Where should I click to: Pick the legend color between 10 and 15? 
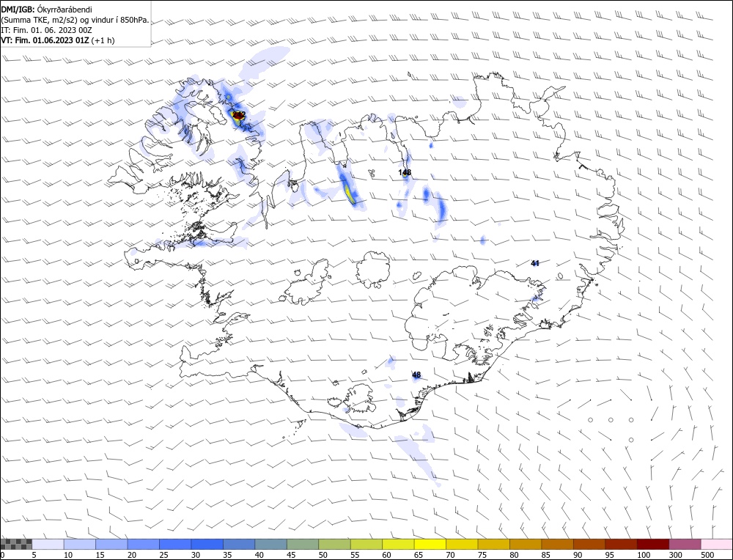pyautogui.click(x=80, y=544)
